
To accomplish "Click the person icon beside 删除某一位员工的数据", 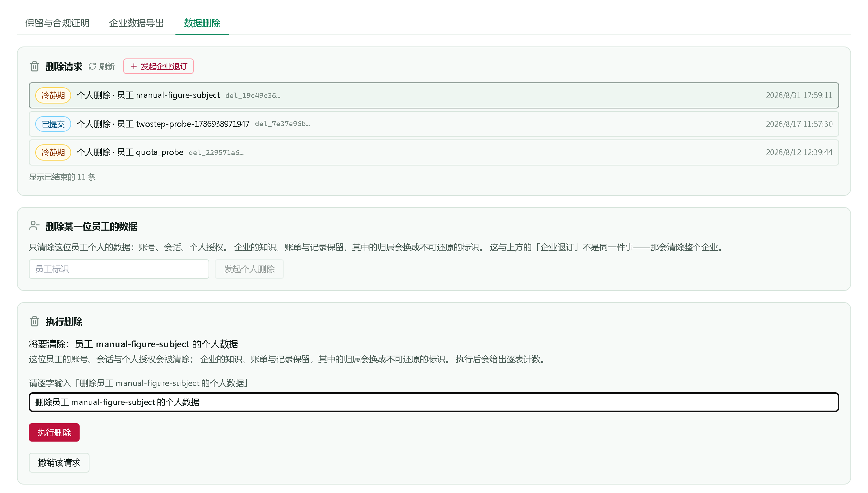I will (34, 226).
